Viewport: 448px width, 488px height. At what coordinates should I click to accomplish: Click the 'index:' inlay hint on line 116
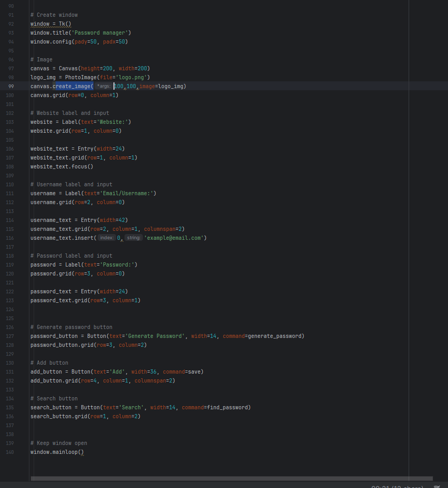[x=107, y=238]
